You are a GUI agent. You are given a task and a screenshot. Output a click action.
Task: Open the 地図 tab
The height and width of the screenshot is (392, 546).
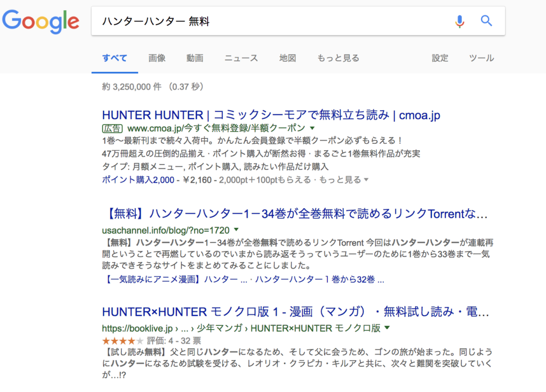(x=287, y=58)
